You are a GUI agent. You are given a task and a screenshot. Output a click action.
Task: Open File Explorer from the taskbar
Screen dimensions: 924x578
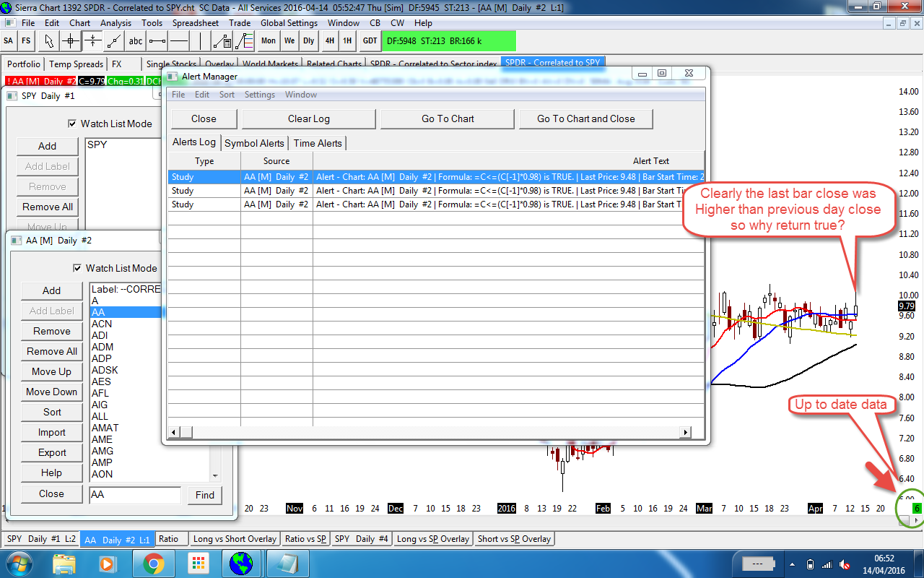[x=64, y=563]
